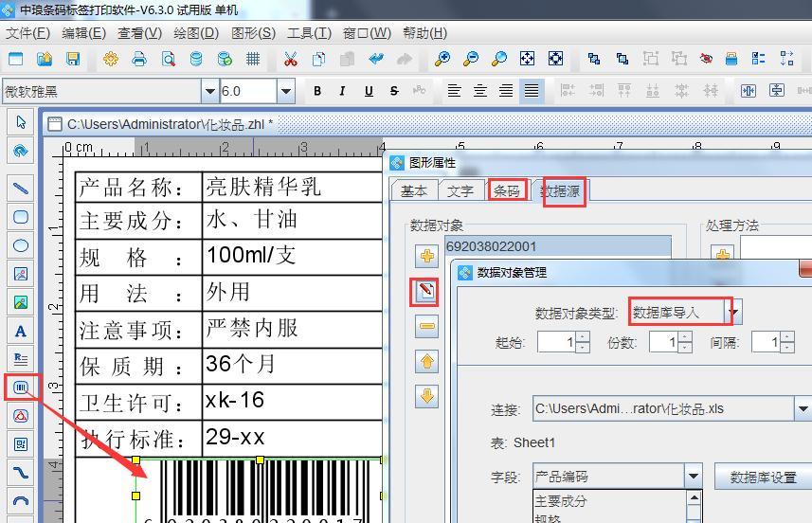The width and height of the screenshot is (812, 523).
Task: Open the 帮助(H) menu
Action: pos(425,33)
